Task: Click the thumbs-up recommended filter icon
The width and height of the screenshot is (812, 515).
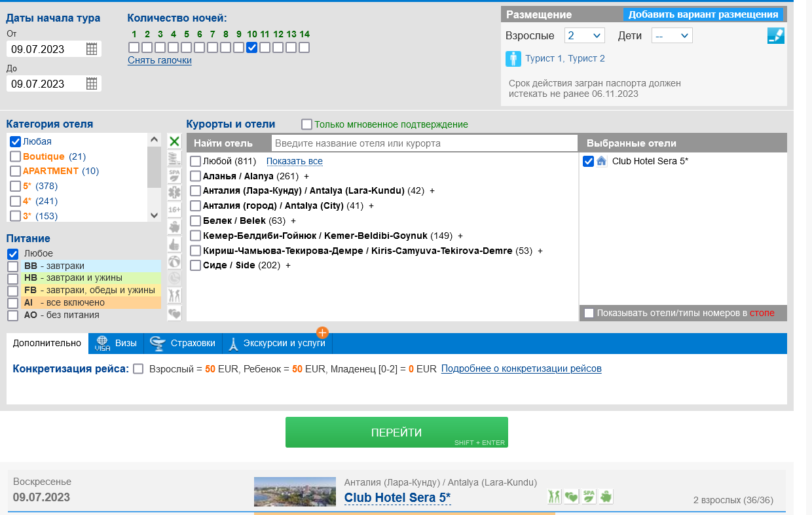Action: (174, 244)
